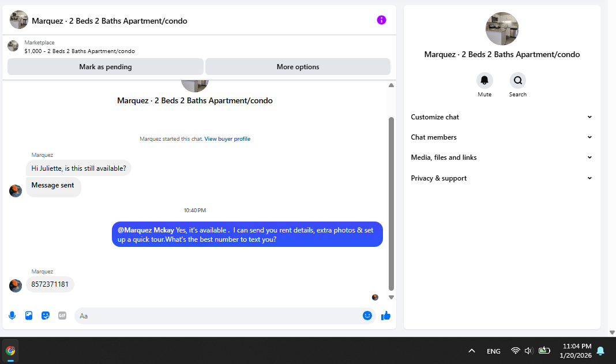The image size is (616, 364).
Task: Switch input language ENG indicator
Action: tap(493, 351)
